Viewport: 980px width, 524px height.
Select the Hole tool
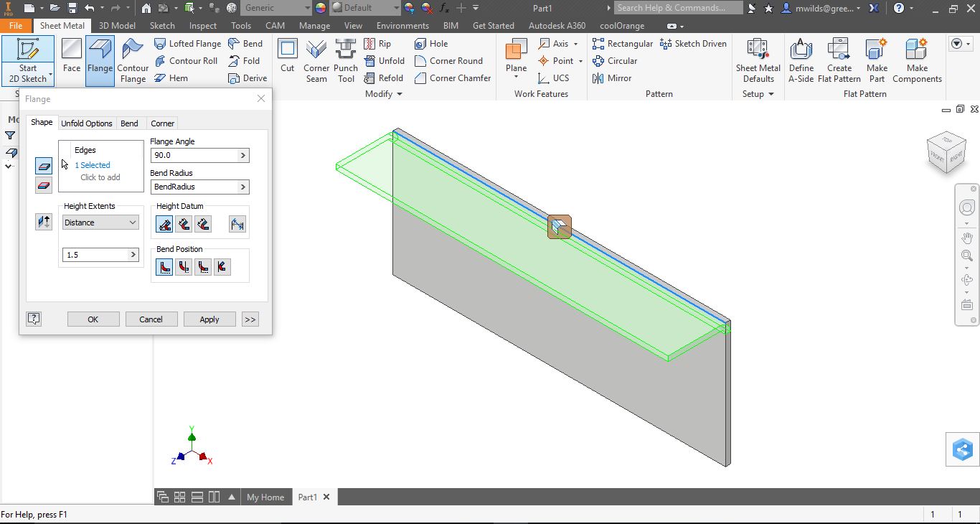point(431,44)
